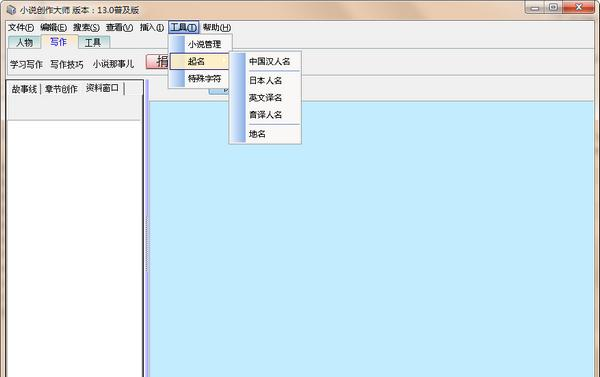Select 音译人名 from the submenu
The height and width of the screenshot is (377, 600).
point(265,115)
